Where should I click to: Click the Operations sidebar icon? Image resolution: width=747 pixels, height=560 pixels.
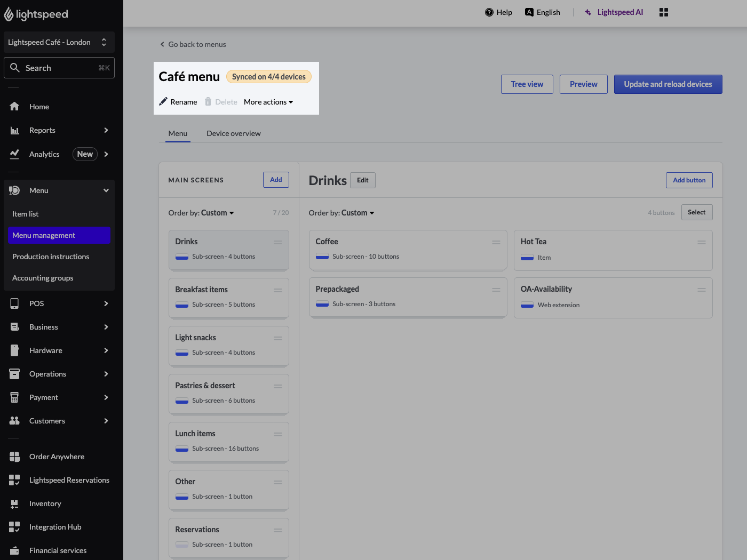14,374
